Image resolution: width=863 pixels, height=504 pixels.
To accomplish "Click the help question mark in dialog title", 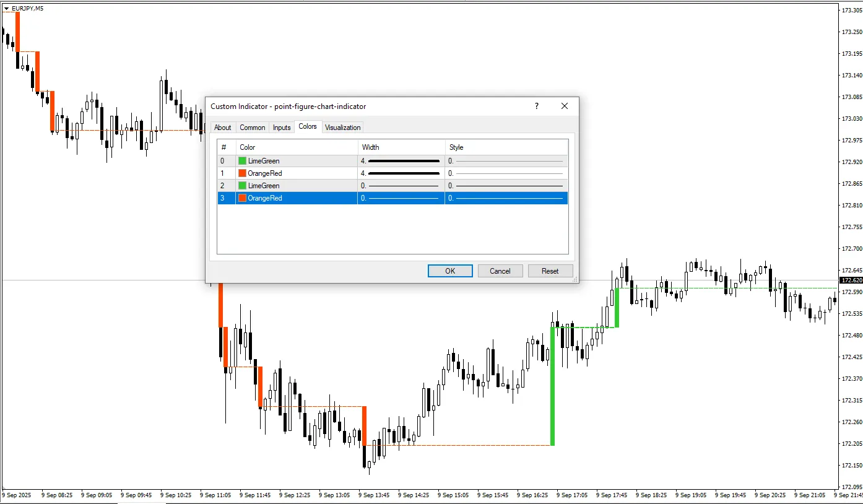I will tap(537, 106).
